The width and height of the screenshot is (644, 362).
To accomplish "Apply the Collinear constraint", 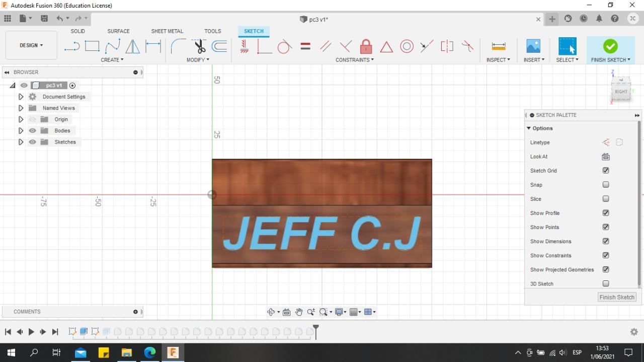I will coord(427,46).
